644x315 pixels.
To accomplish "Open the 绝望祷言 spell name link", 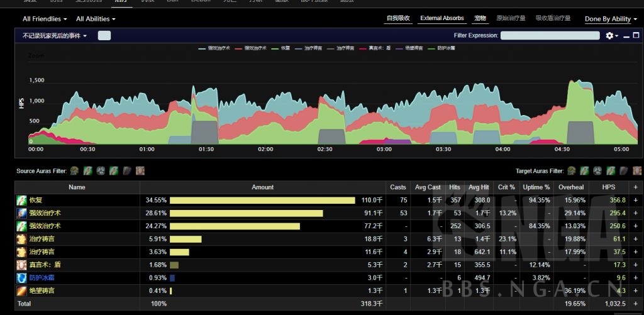I will click(42, 290).
